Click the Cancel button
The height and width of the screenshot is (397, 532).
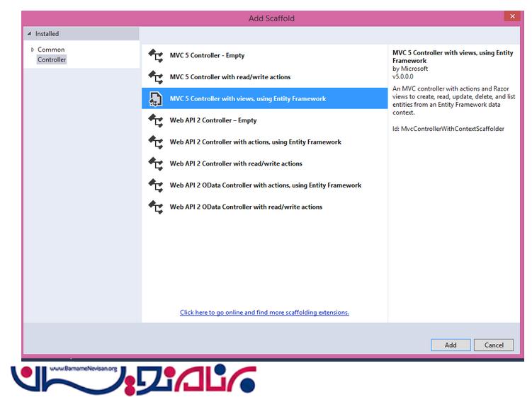pos(494,345)
